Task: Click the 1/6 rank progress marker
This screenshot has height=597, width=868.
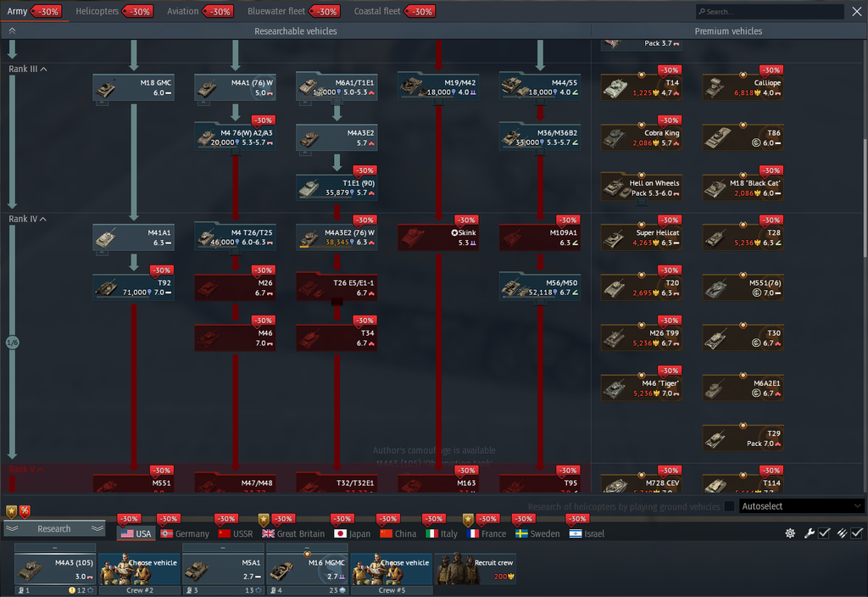Action: [x=12, y=343]
